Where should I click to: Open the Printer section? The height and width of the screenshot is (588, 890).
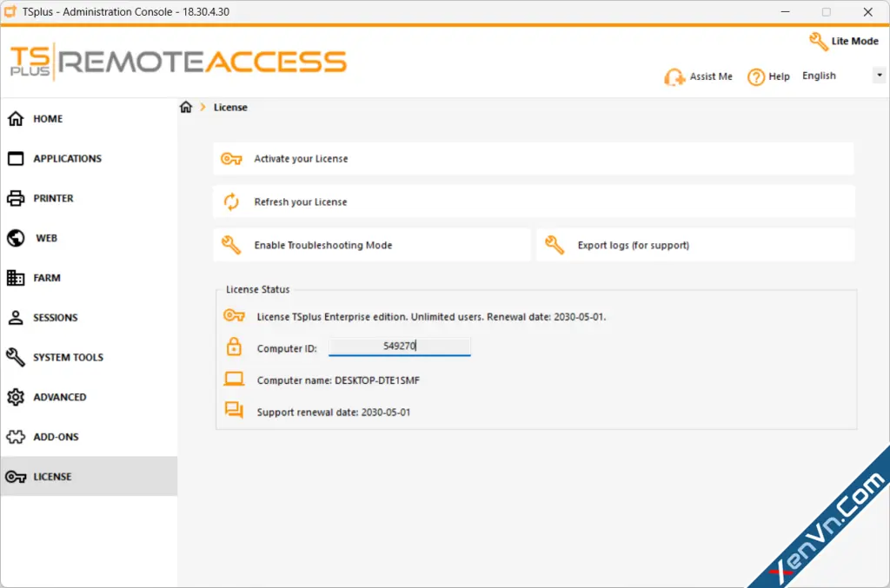tap(53, 198)
